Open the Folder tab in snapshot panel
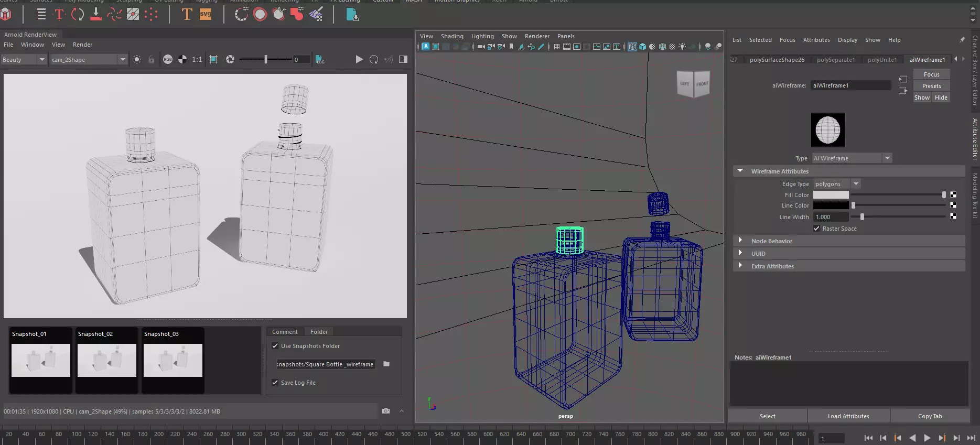 (319, 332)
